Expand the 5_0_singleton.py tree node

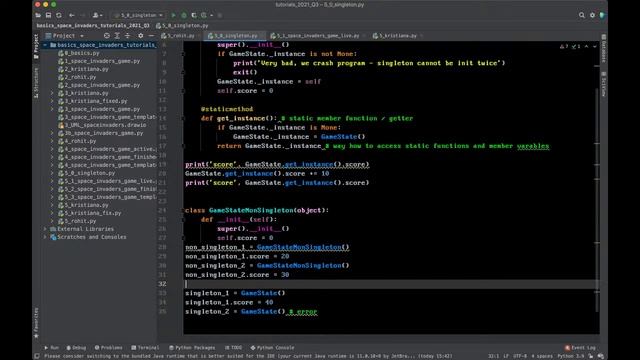click(52, 173)
